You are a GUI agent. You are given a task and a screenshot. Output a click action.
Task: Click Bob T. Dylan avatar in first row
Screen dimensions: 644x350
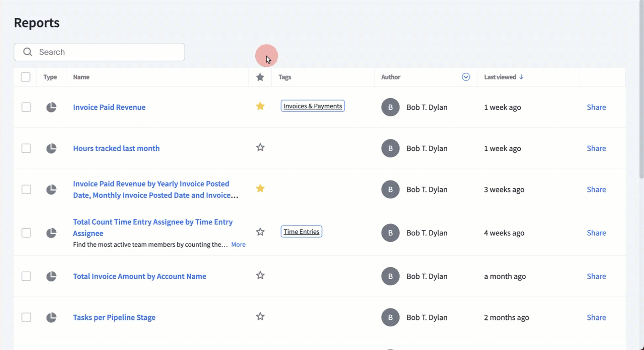391,107
